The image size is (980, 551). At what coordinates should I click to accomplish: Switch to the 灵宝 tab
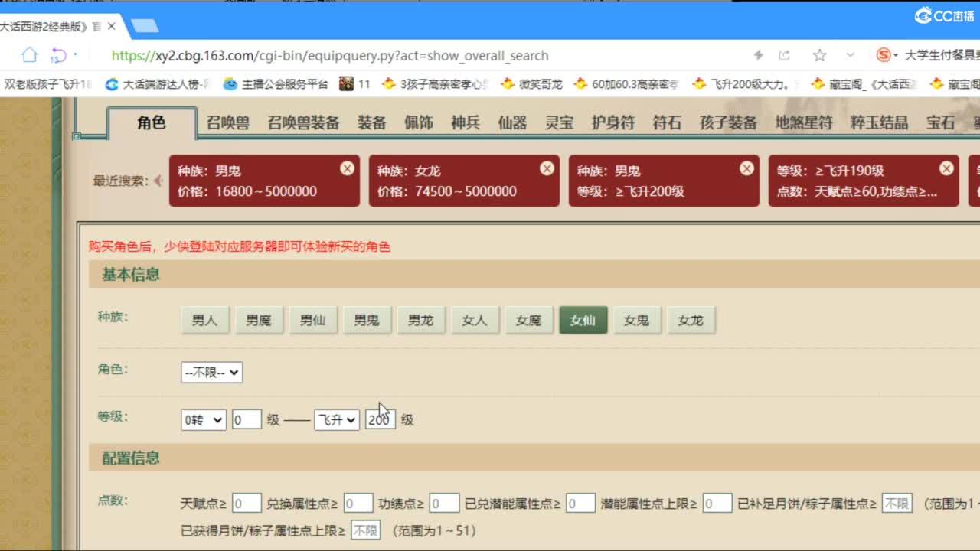tap(559, 122)
